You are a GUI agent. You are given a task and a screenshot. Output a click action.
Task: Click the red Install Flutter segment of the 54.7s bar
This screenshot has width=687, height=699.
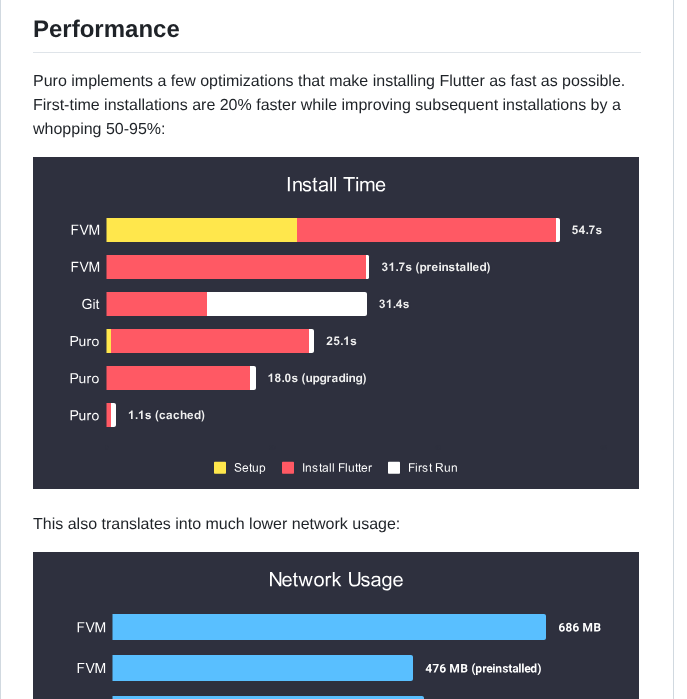click(x=426, y=230)
